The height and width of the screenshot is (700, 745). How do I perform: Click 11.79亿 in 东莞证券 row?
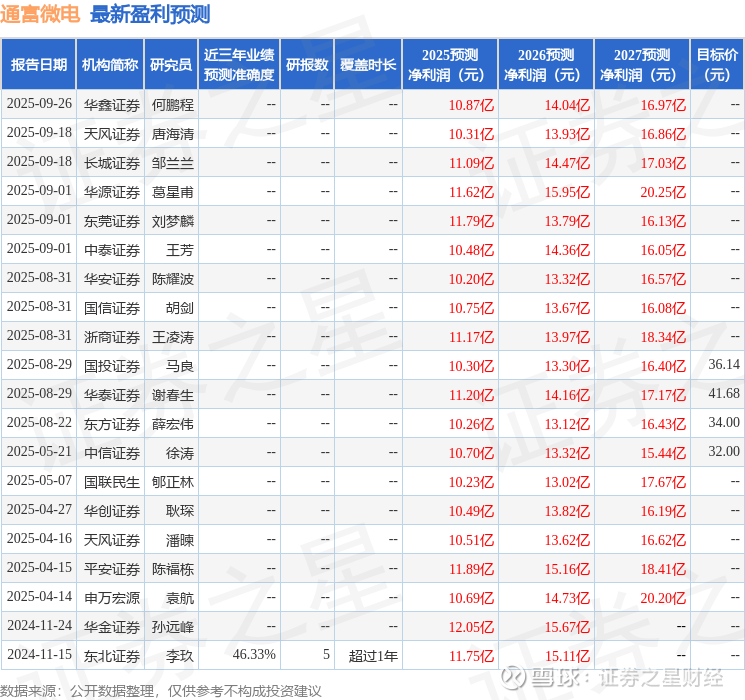tap(471, 221)
